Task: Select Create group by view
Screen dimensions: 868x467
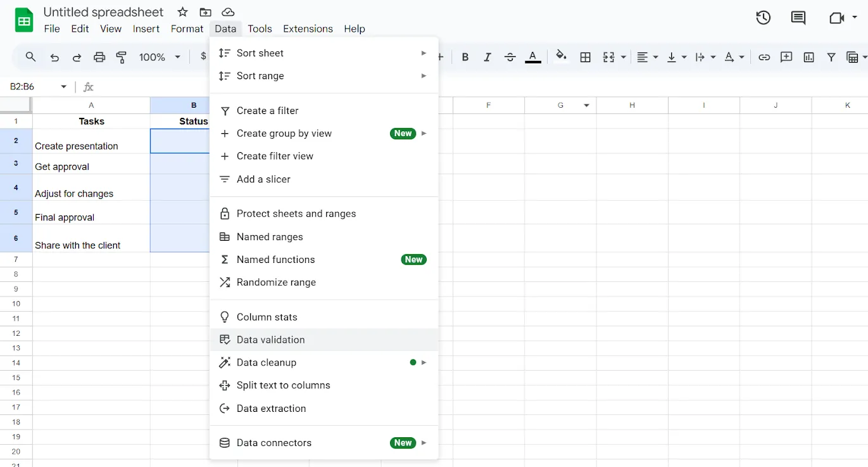Action: point(324,134)
